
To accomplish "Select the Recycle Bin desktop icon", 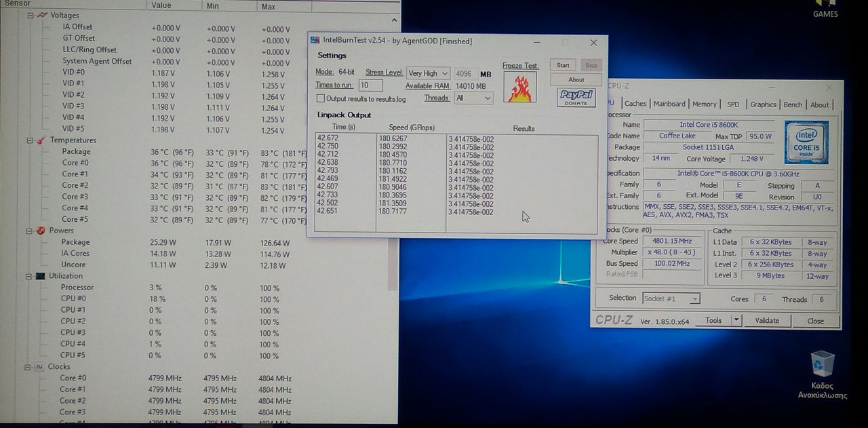I will coord(822,365).
